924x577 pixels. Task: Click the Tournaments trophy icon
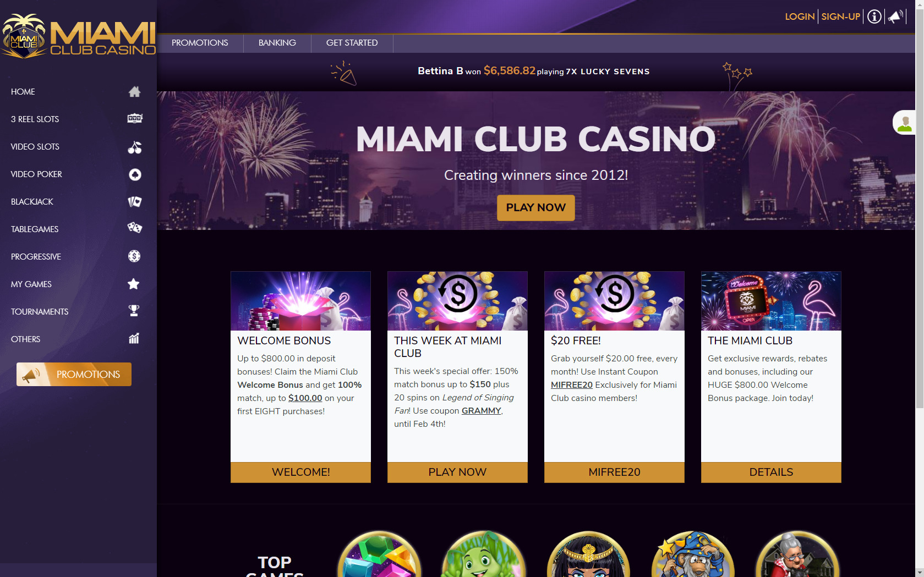(134, 311)
